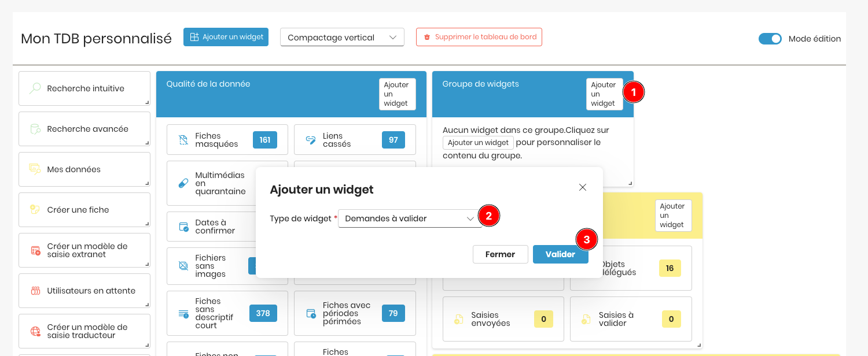Click the 'Qualité de la donnée' group title

coord(208,84)
